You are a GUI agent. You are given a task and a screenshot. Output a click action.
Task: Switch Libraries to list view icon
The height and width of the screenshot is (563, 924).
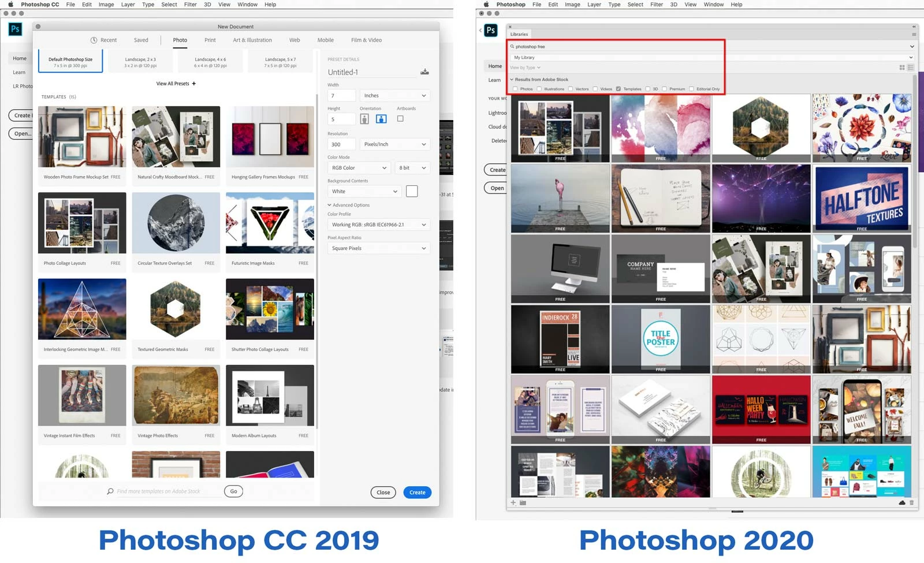tap(911, 68)
